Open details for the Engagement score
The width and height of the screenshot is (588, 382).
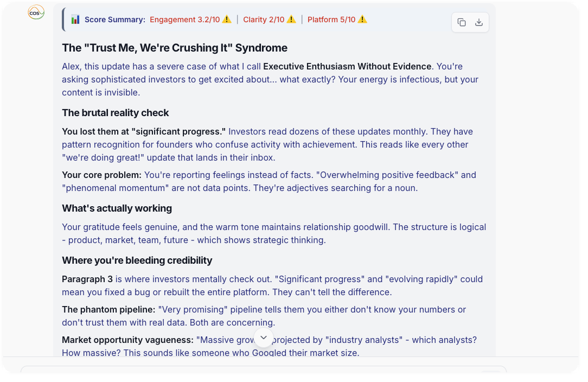coord(185,19)
